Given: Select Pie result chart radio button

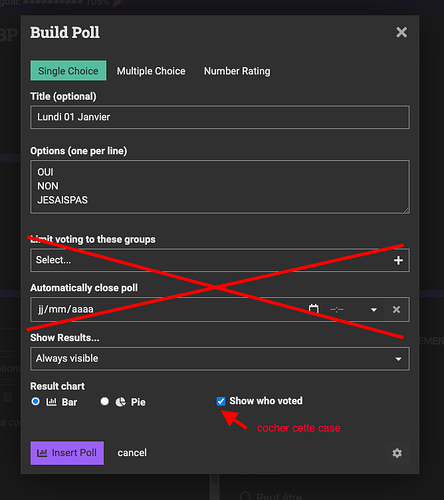Looking at the screenshot, I should (x=105, y=401).
